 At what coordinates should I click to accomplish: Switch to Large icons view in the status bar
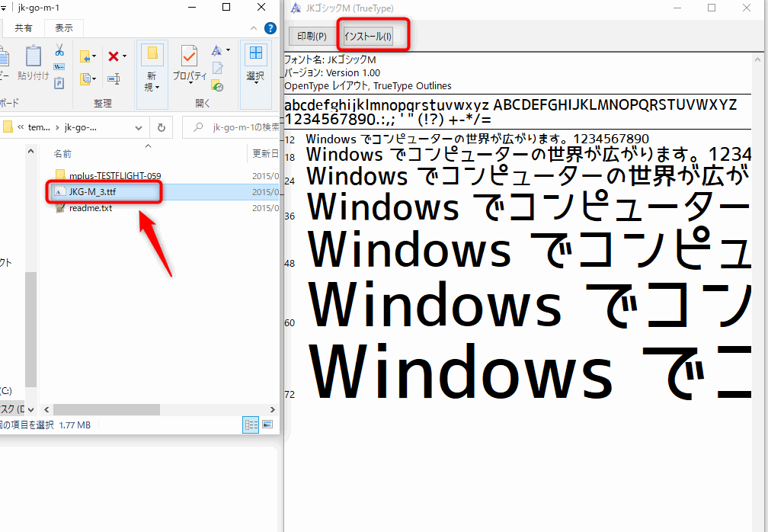267,425
